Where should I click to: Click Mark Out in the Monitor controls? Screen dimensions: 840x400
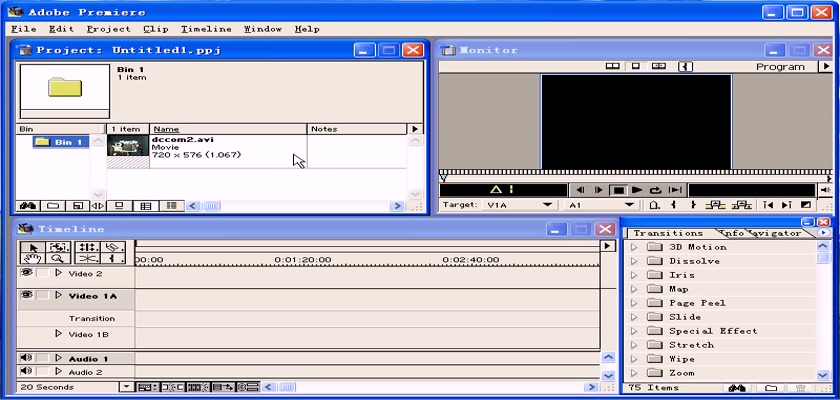click(693, 205)
